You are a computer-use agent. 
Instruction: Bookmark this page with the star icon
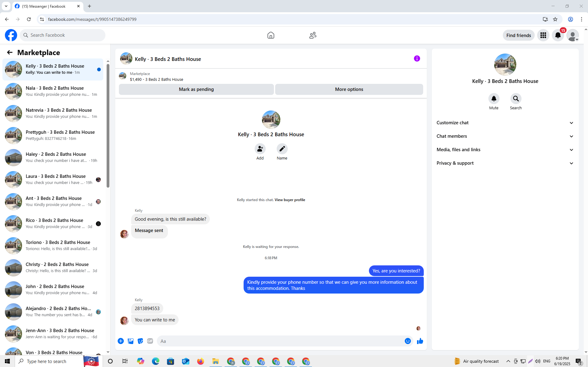(x=555, y=19)
